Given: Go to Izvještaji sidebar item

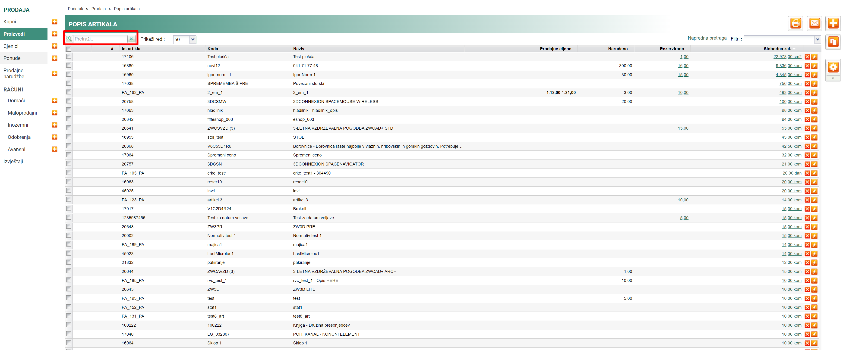Looking at the screenshot, I should (13, 161).
